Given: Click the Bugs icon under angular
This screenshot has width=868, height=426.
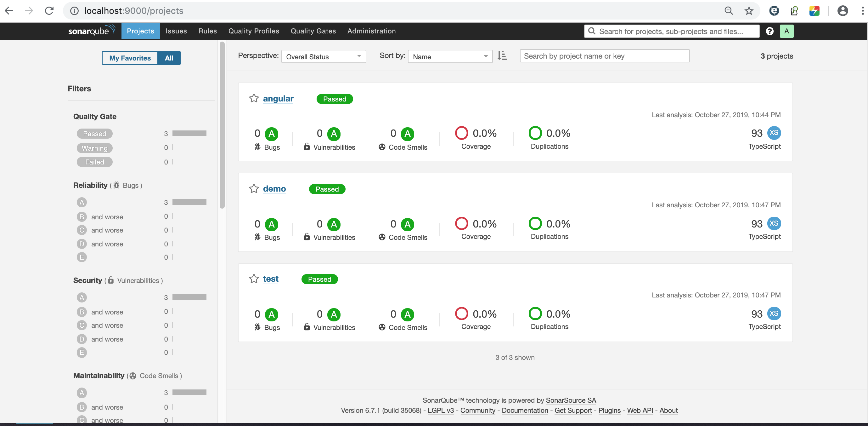Looking at the screenshot, I should 258,147.
